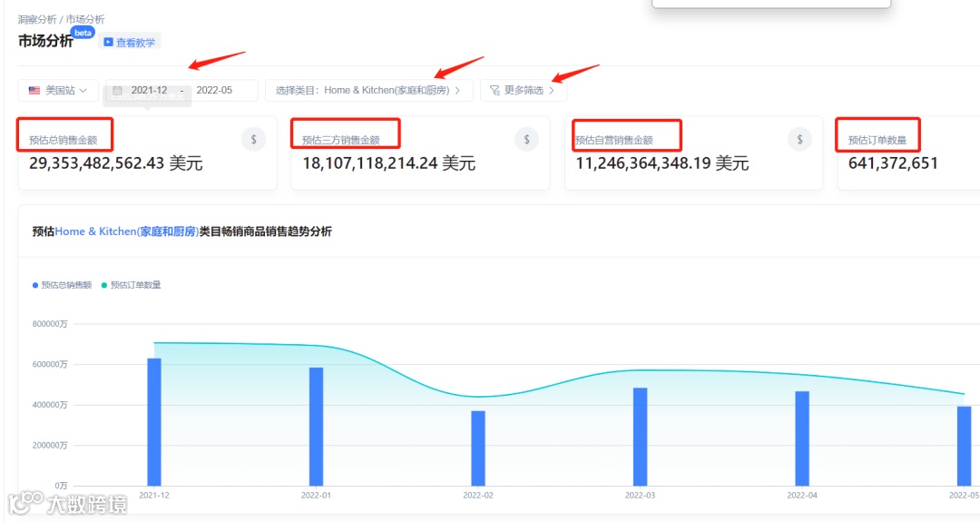The width and height of the screenshot is (980, 522).
Task: Click dollar icon on 预估三方销售金额 card
Action: pyautogui.click(x=526, y=140)
